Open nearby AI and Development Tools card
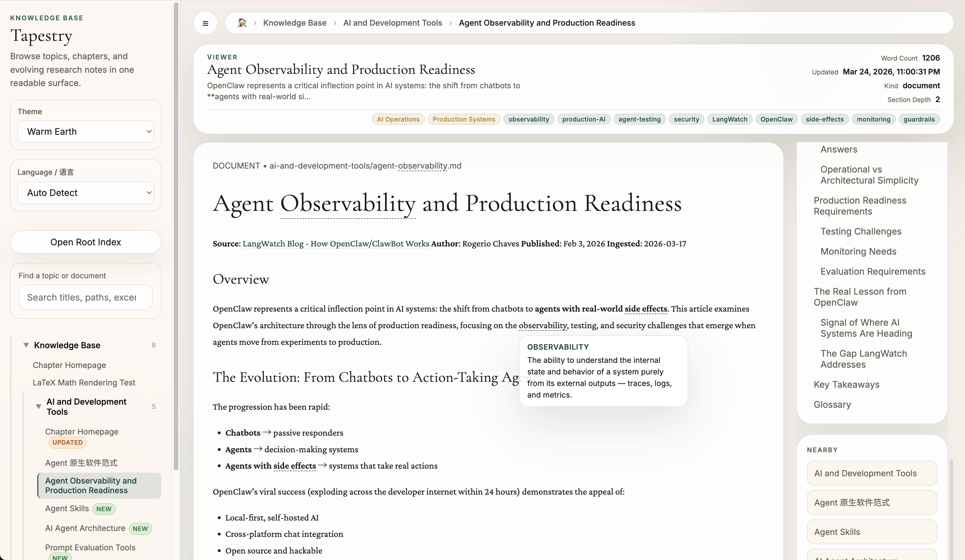Screen dimensions: 965x560 pyautogui.click(x=871, y=473)
